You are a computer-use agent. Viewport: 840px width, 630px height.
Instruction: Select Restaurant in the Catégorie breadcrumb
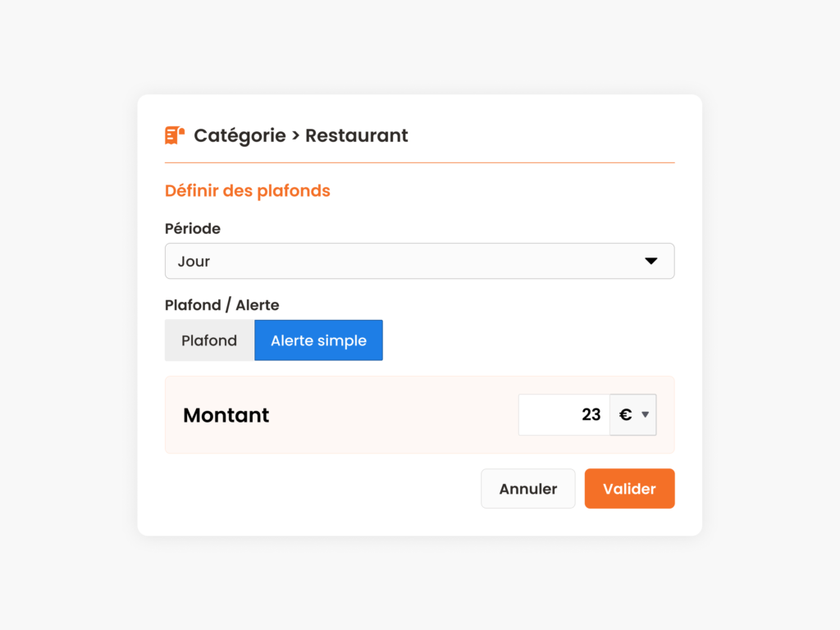[x=356, y=135]
